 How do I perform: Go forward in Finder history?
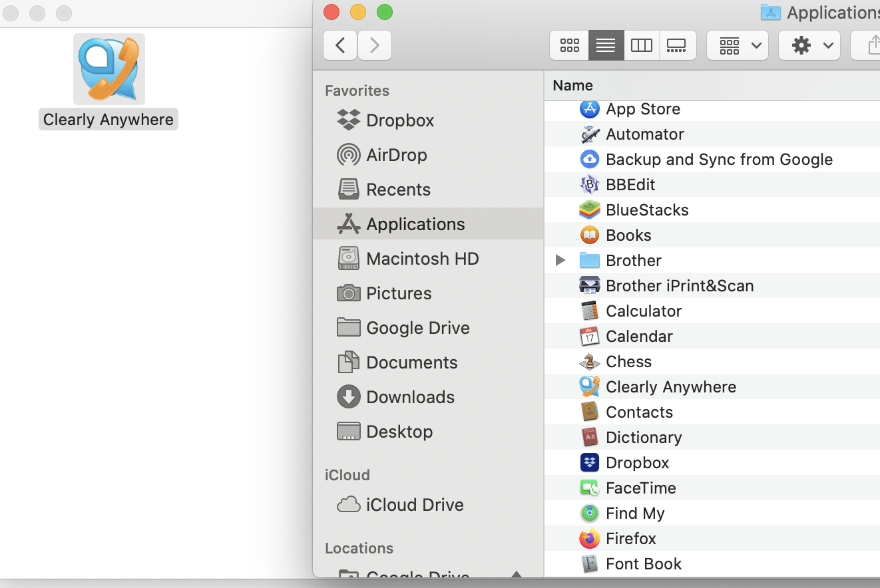(x=375, y=45)
